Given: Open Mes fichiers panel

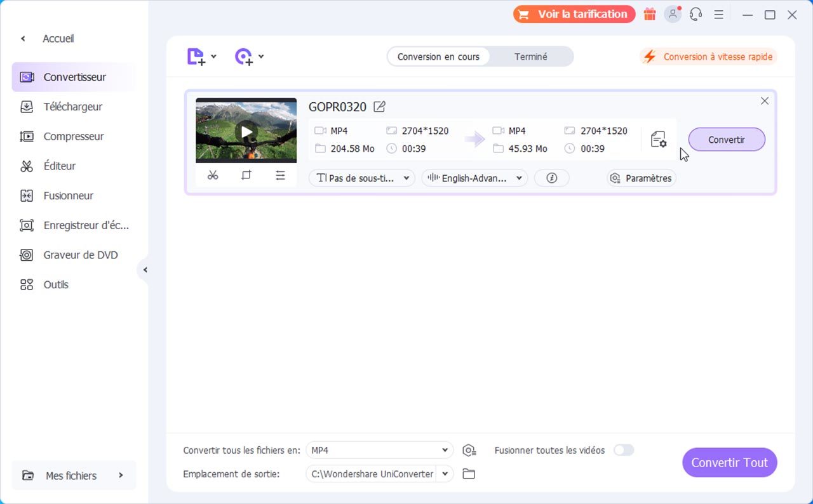Looking at the screenshot, I should [74, 475].
